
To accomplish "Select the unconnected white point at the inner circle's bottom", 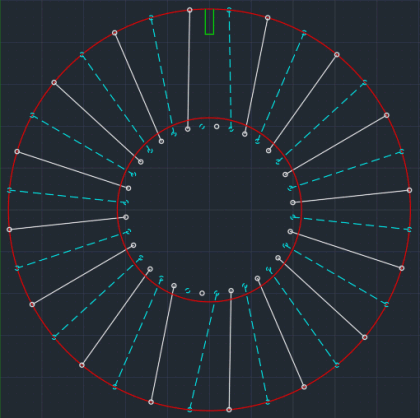I will click(202, 293).
